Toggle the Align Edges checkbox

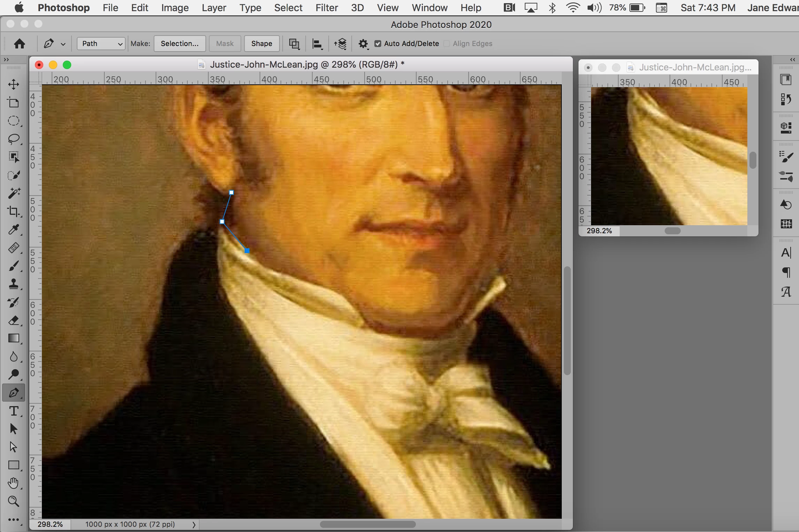tap(447, 44)
